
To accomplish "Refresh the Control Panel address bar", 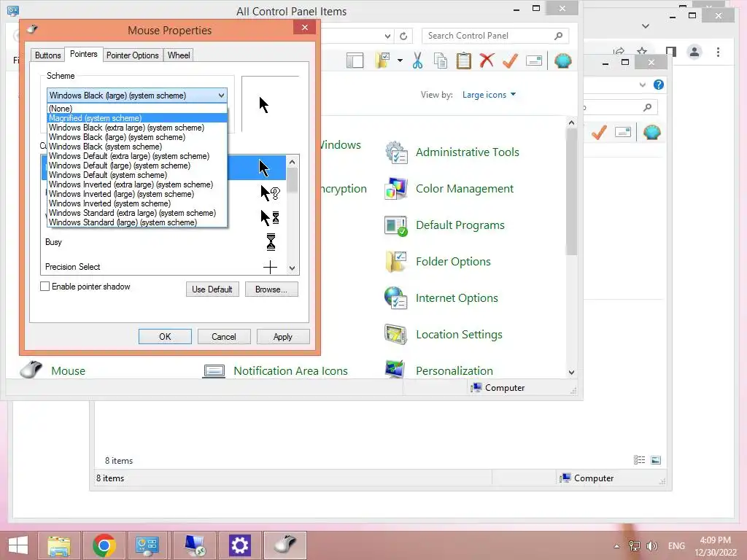I will coord(403,36).
